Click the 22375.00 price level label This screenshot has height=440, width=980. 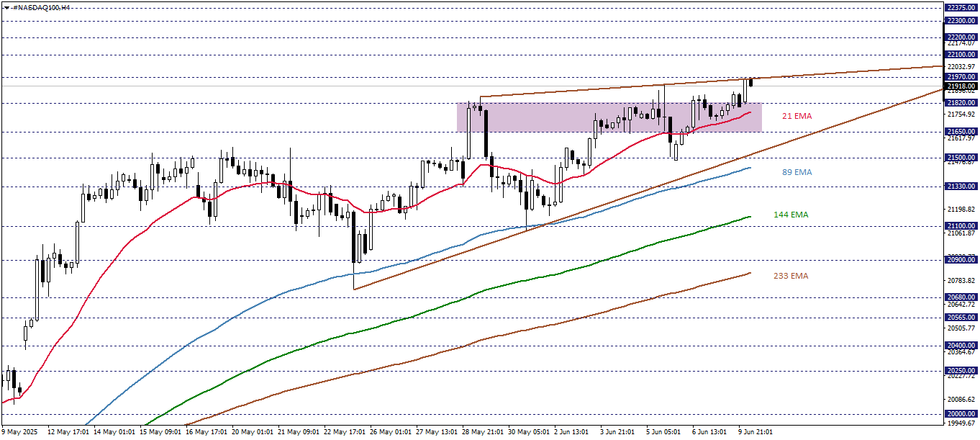[x=961, y=7]
